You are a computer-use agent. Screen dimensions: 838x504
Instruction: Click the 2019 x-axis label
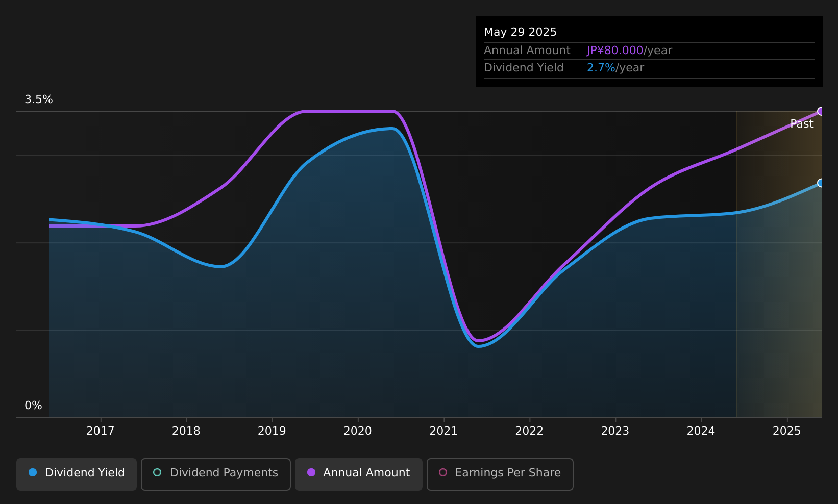point(272,431)
